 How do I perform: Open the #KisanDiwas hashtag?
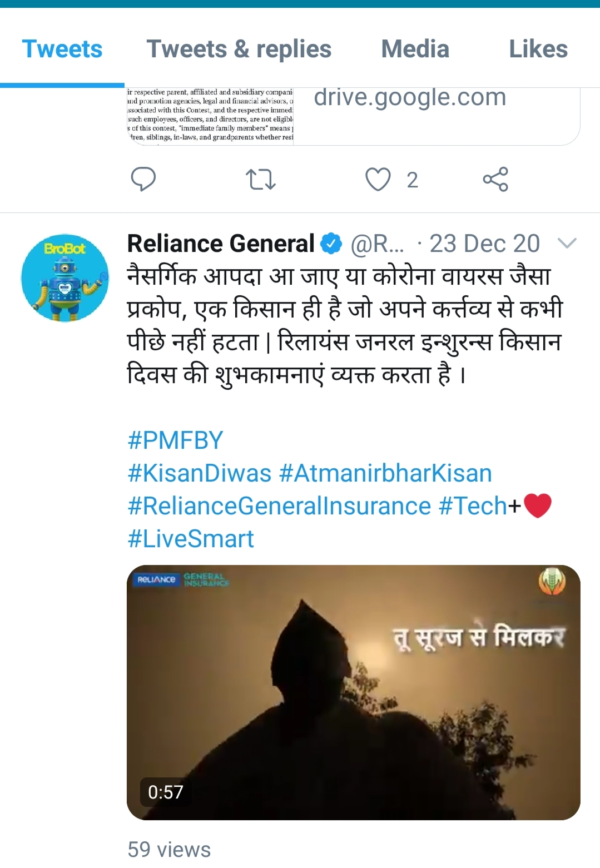point(200,473)
